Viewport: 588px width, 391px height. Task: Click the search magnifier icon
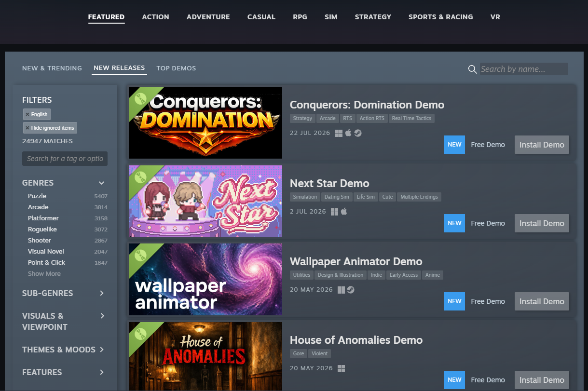[x=473, y=69]
